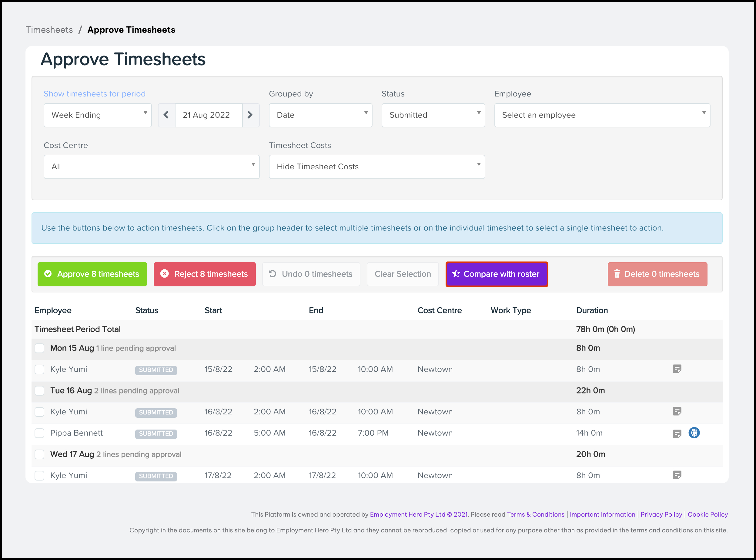This screenshot has height=560, width=756.
Task: Open Select an employee dropdown
Action: click(602, 115)
